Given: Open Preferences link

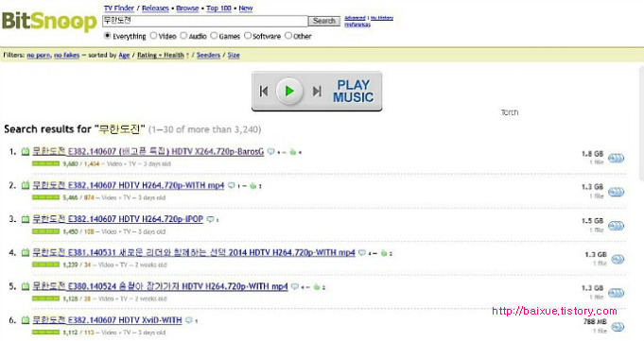Looking at the screenshot, I should click(357, 25).
